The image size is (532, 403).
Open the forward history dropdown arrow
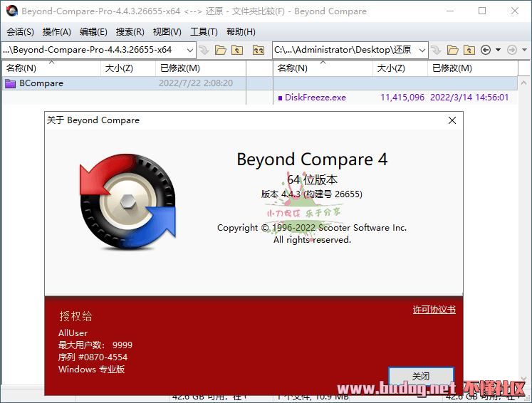coord(525,51)
